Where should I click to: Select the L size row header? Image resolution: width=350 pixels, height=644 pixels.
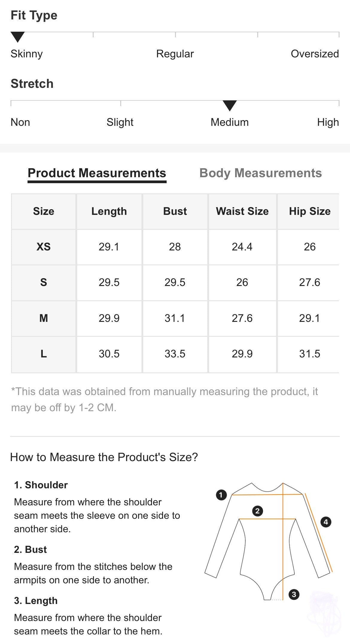[44, 354]
